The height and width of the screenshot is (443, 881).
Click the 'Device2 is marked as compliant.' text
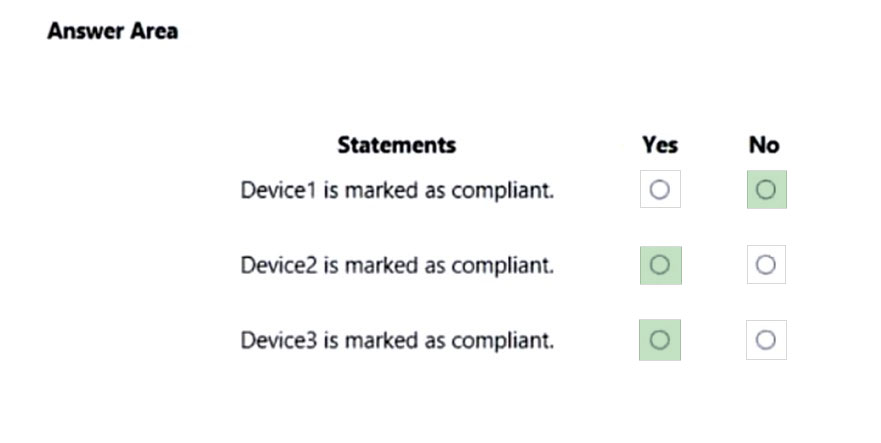[397, 265]
